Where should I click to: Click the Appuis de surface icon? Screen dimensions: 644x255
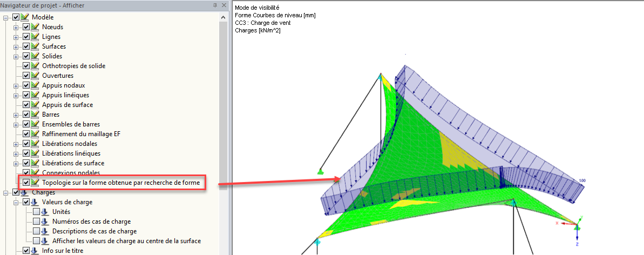tap(35, 105)
